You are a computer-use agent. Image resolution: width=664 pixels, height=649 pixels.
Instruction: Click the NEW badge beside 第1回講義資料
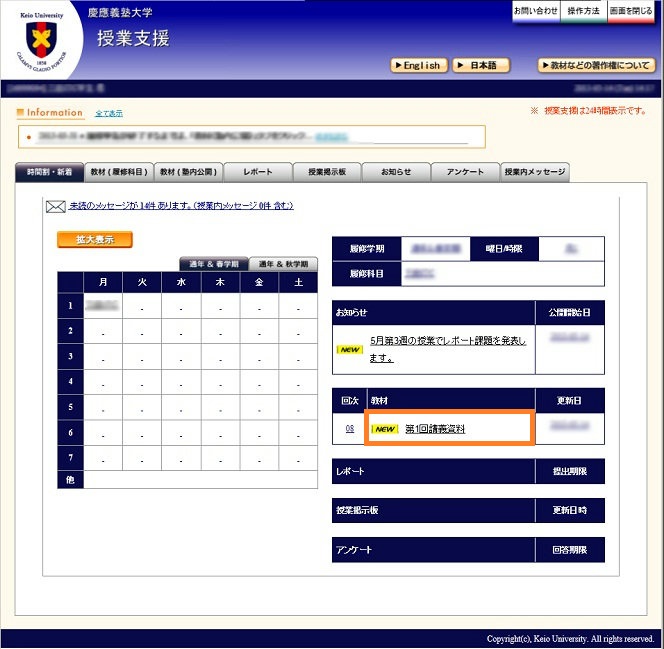pos(385,429)
